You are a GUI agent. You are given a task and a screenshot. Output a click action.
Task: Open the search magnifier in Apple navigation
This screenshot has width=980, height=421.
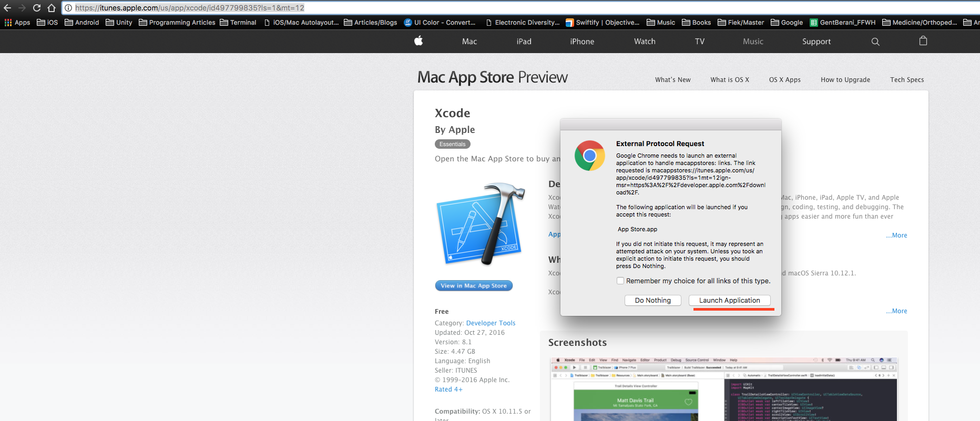(x=875, y=42)
